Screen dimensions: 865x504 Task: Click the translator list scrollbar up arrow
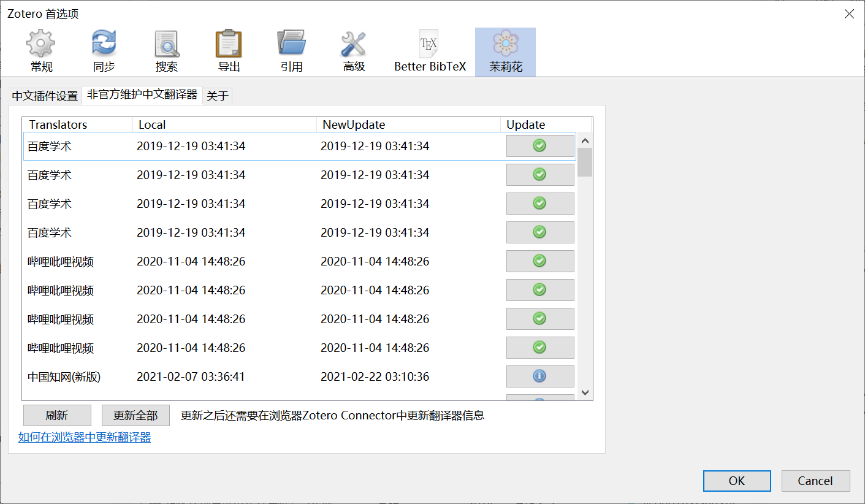click(x=585, y=140)
